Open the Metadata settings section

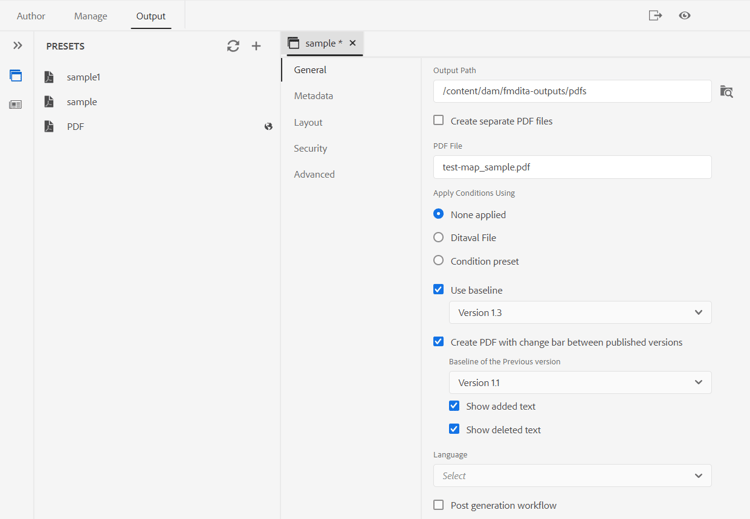tap(313, 96)
